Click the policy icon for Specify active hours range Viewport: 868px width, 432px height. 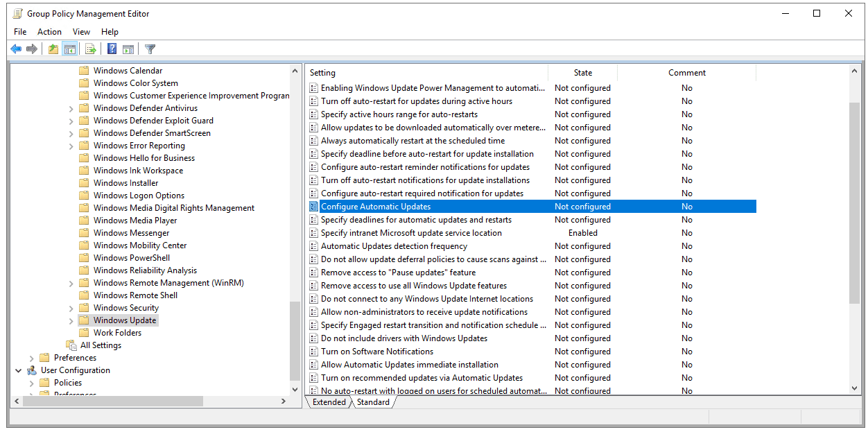coord(314,114)
